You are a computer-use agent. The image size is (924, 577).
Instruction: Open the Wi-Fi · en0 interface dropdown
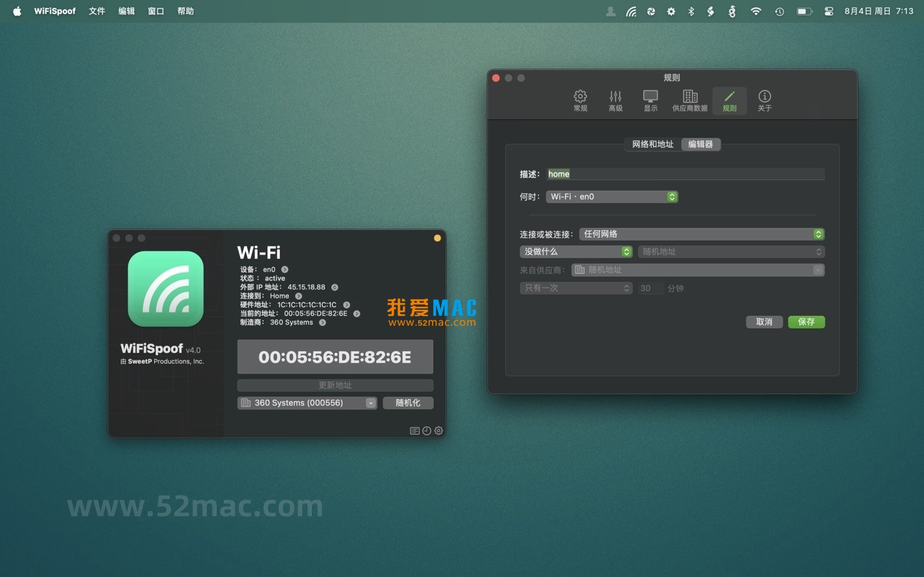pyautogui.click(x=611, y=197)
